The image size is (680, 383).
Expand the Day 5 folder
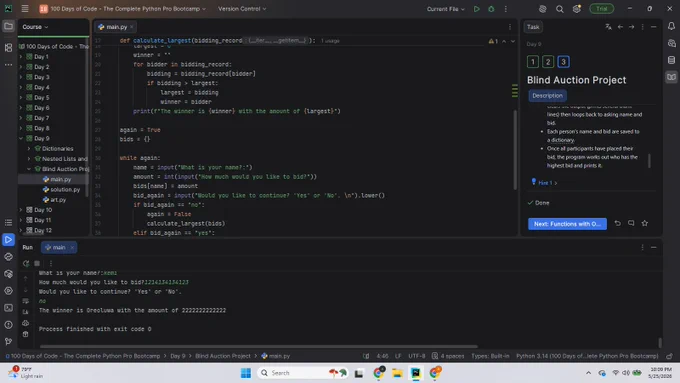(x=20, y=98)
